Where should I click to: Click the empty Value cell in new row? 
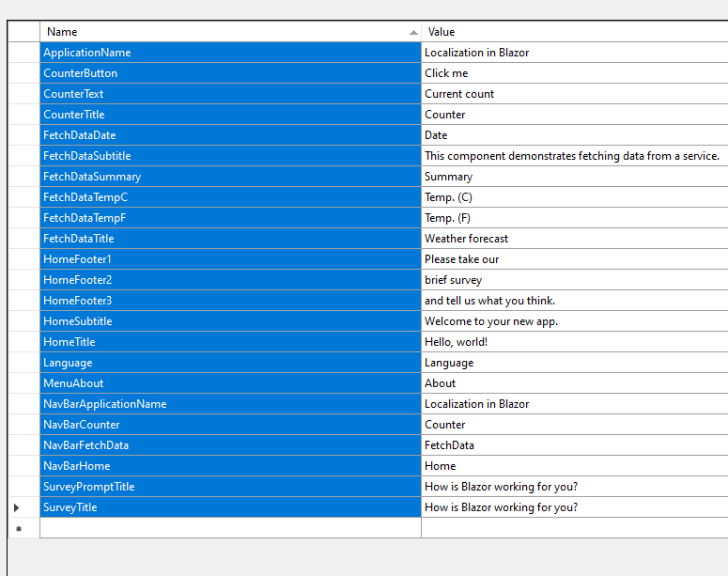pyautogui.click(x=574, y=528)
